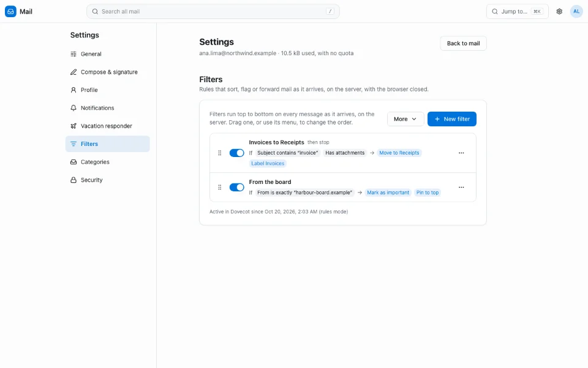Open the Profile settings

108,90
